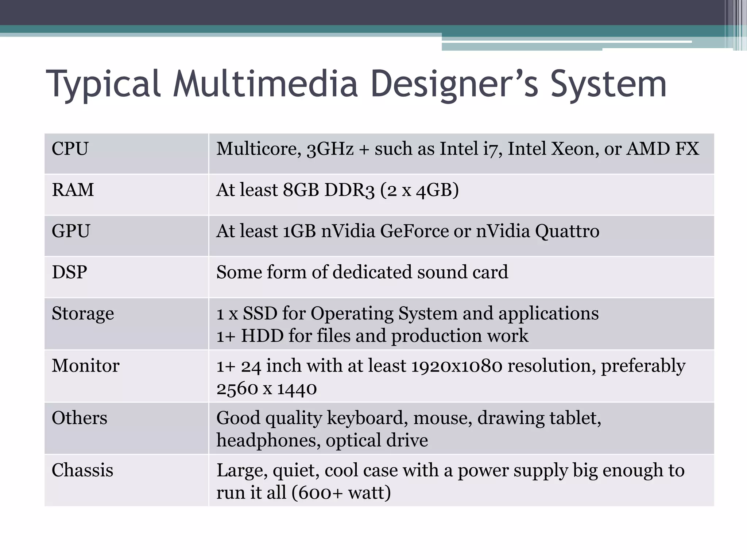Select the 'GPU' label cell
The height and width of the screenshot is (560, 747).
pyautogui.click(x=127, y=236)
